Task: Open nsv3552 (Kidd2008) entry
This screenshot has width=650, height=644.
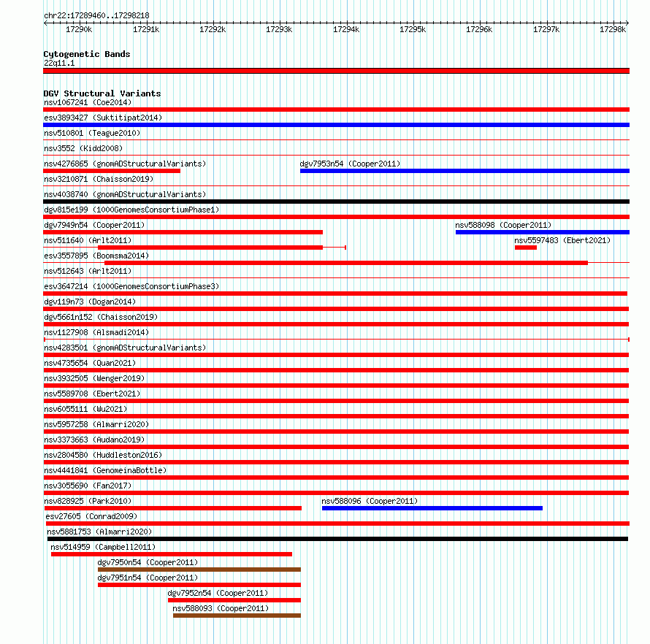Action: [x=83, y=148]
